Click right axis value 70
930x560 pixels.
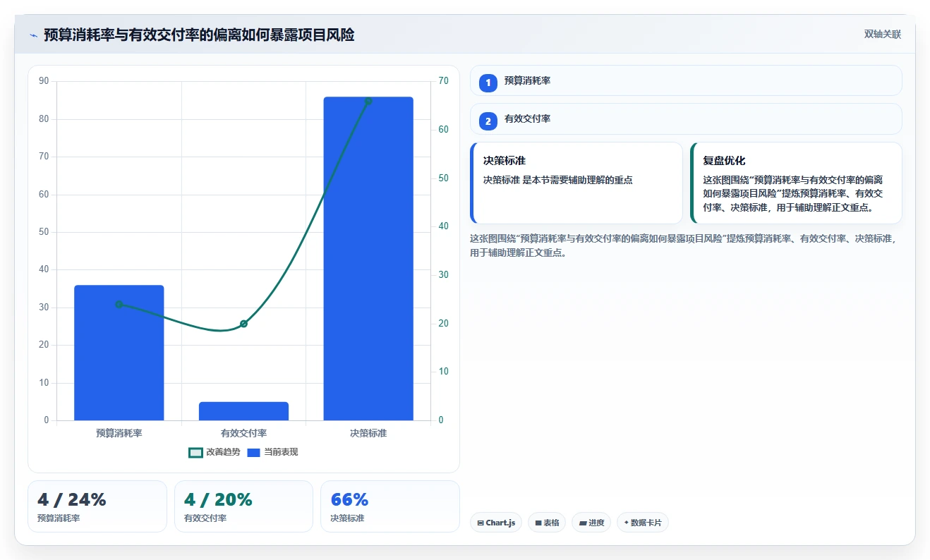(x=443, y=81)
